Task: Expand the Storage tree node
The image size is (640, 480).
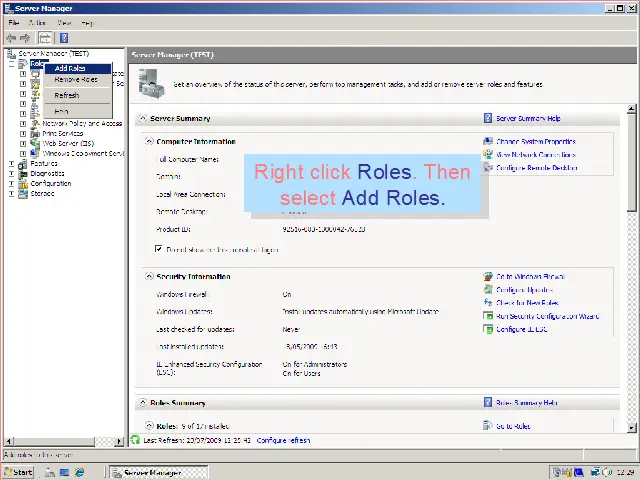Action: coord(11,194)
